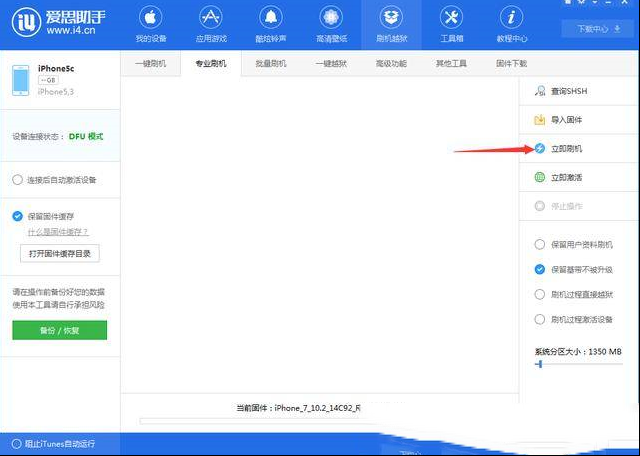Click 系统分区大小：1350 MB label
The image size is (640, 456).
578,351
